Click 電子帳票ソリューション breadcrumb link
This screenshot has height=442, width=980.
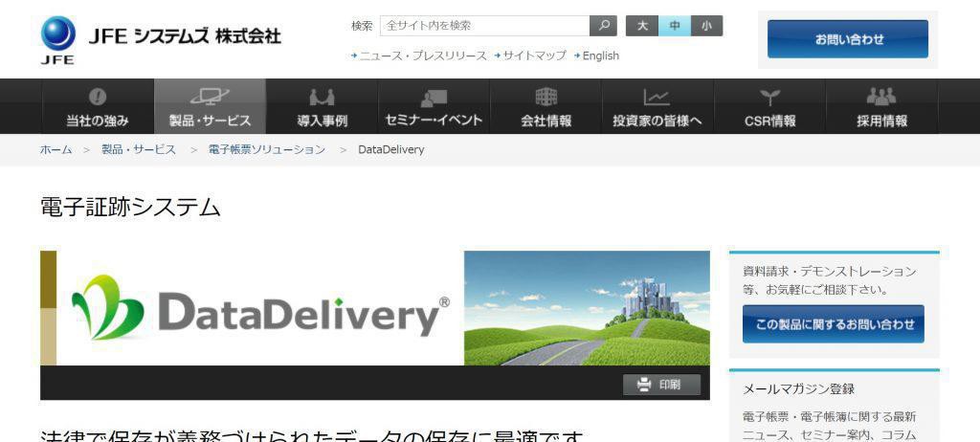267,149
